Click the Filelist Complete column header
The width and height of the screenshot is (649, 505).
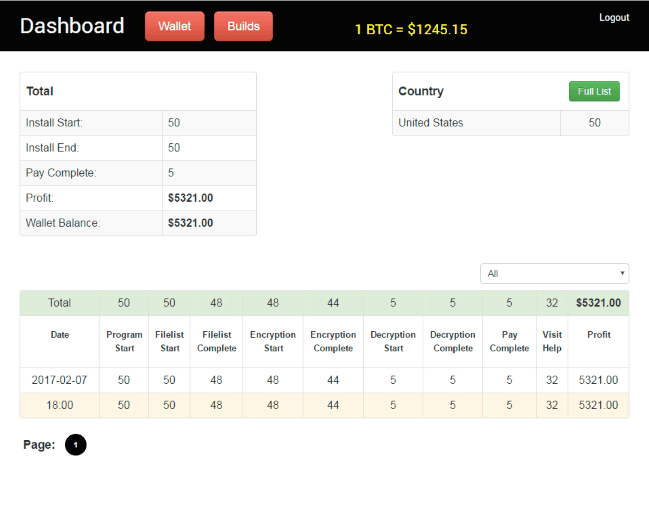[x=217, y=341]
